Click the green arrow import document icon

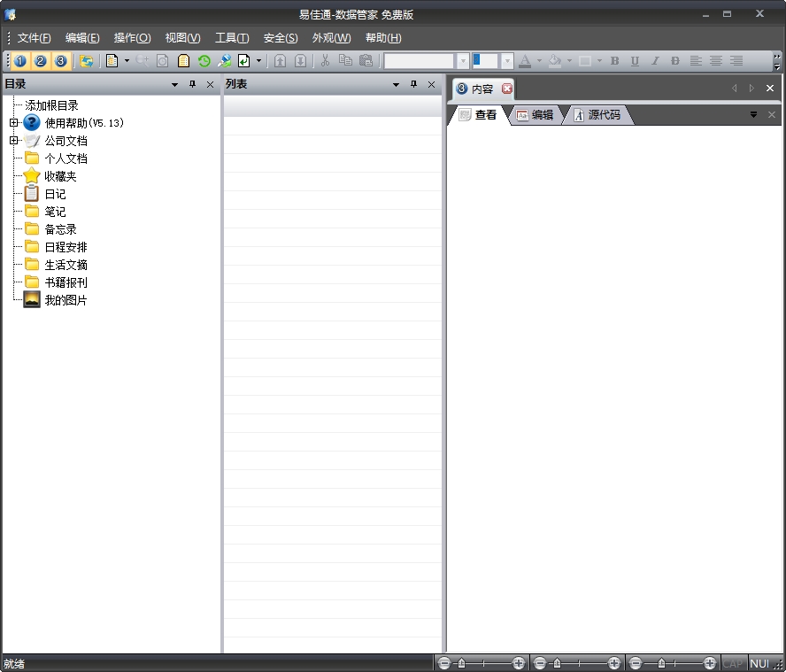coord(244,61)
